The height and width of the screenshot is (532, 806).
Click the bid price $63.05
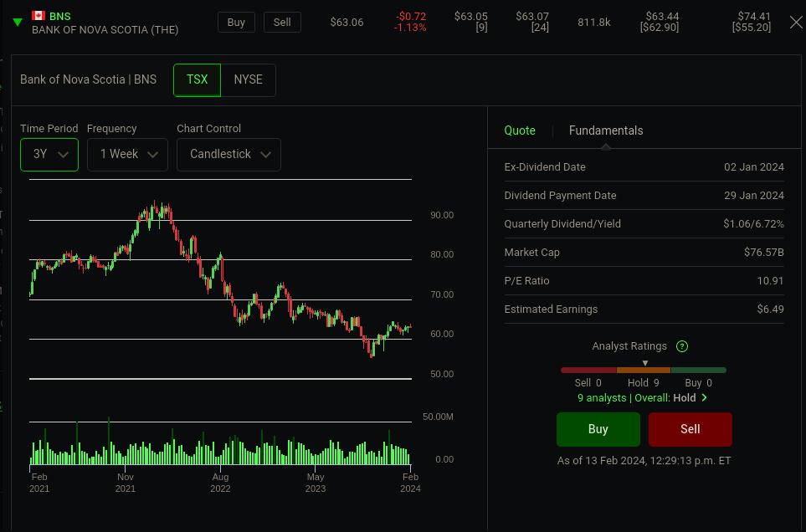coord(471,17)
